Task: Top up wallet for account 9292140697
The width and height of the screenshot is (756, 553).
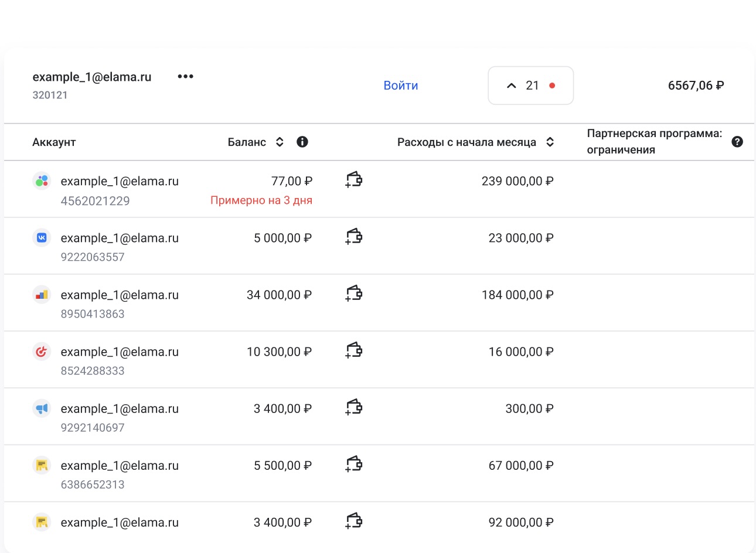Action: tap(354, 407)
